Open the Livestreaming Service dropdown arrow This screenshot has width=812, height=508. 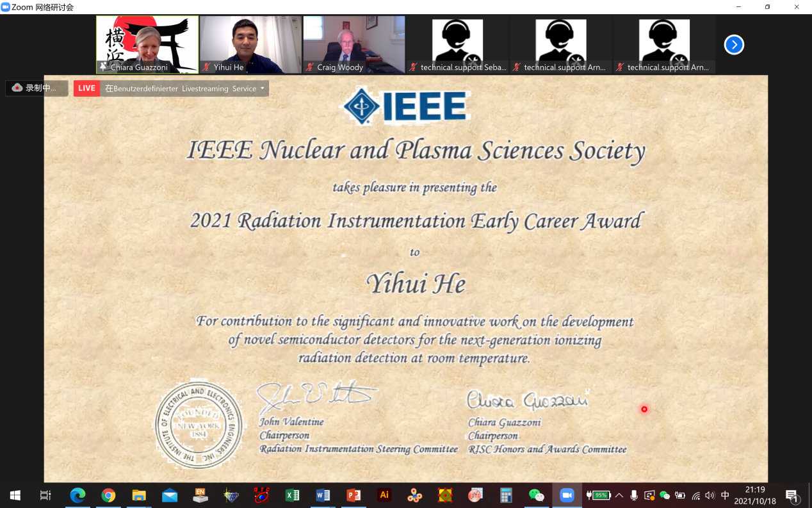(x=263, y=88)
